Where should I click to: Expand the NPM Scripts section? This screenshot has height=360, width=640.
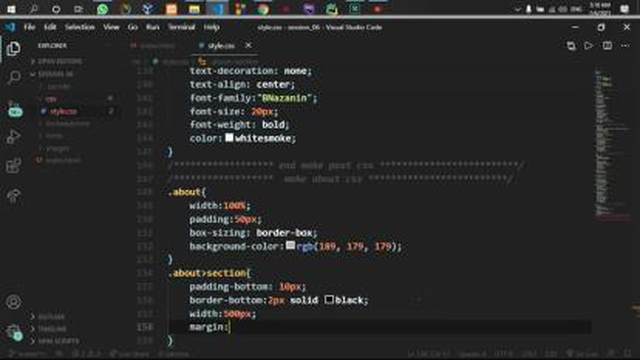tap(58, 341)
